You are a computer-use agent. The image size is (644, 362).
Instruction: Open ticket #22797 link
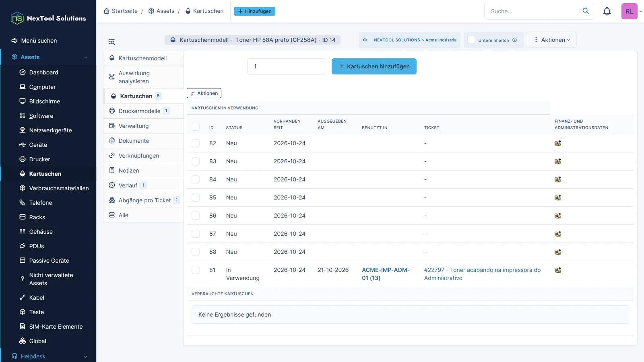coord(482,274)
